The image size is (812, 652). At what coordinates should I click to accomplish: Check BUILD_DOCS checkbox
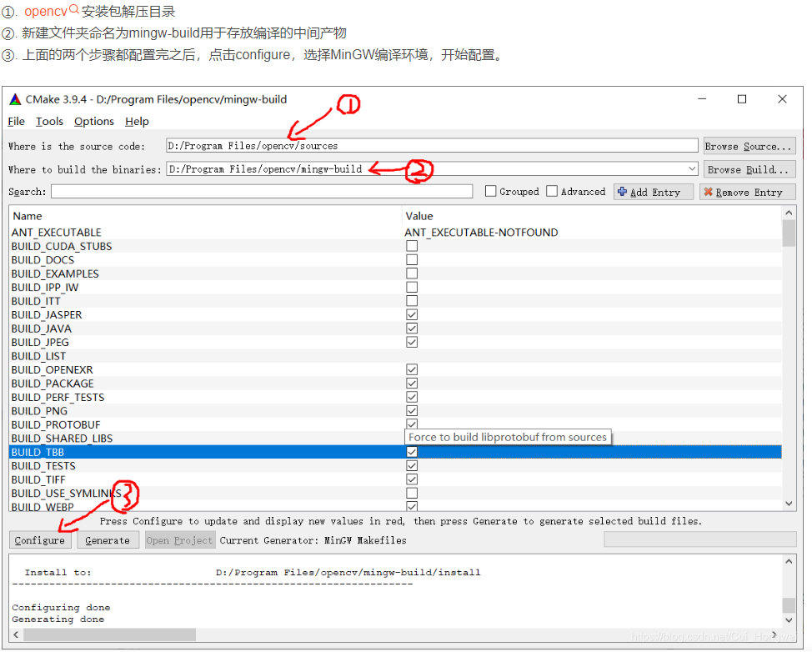[x=412, y=259]
